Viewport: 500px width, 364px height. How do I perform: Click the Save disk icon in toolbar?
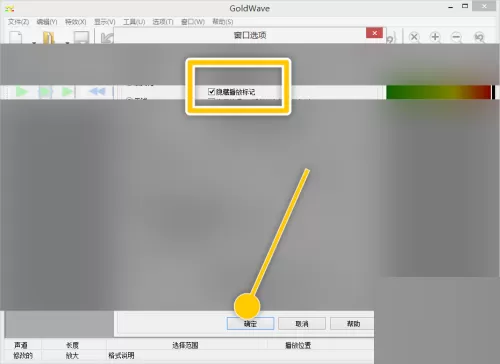pyautogui.click(x=81, y=37)
